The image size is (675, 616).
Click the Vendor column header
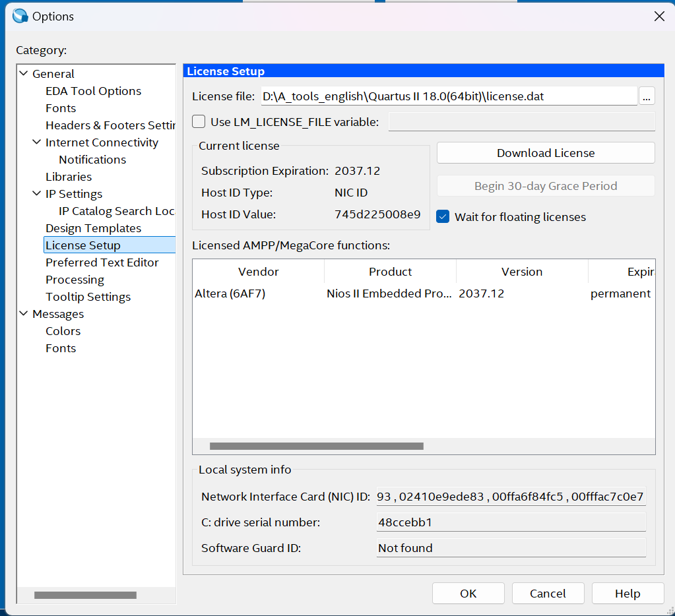[x=258, y=272]
